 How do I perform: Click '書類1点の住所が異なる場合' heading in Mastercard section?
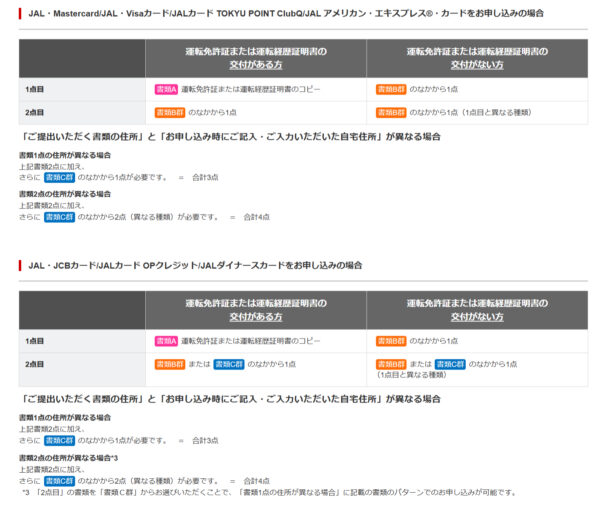click(x=65, y=155)
